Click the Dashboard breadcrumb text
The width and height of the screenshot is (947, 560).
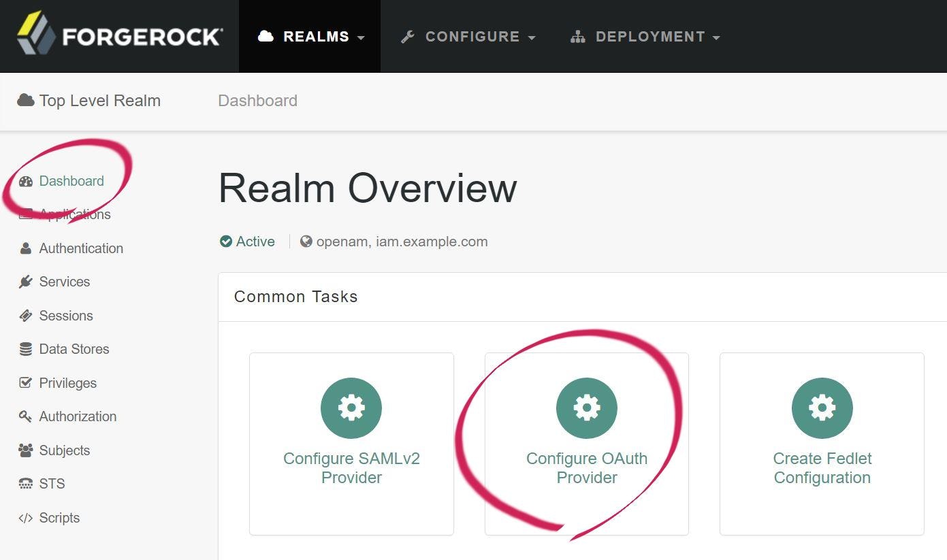click(x=257, y=101)
